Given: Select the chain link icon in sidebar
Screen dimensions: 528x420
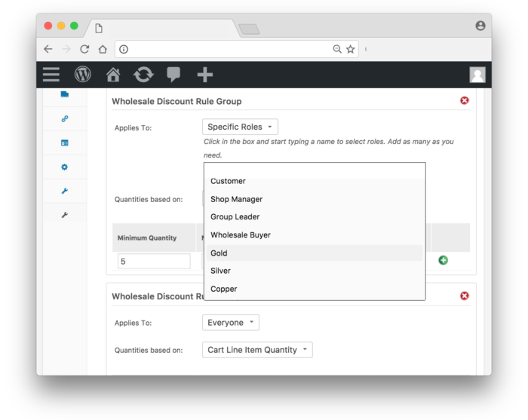Looking at the screenshot, I should tap(64, 119).
